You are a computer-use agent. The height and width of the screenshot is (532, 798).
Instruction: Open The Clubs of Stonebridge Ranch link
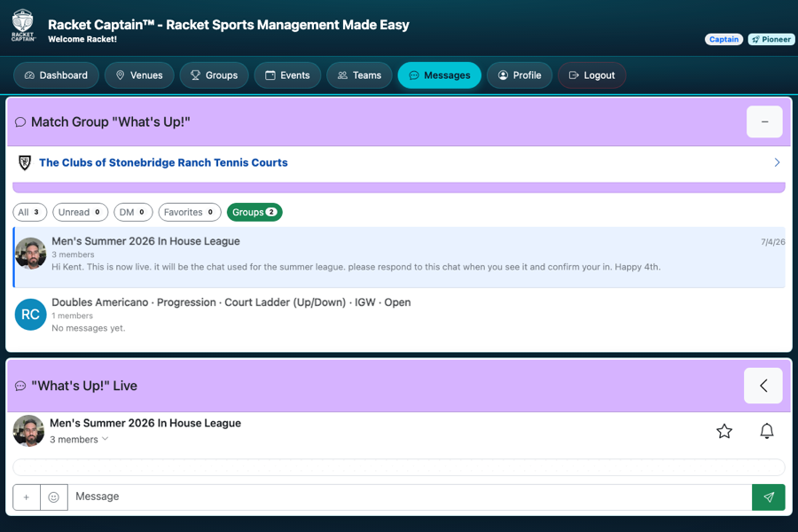pos(163,162)
